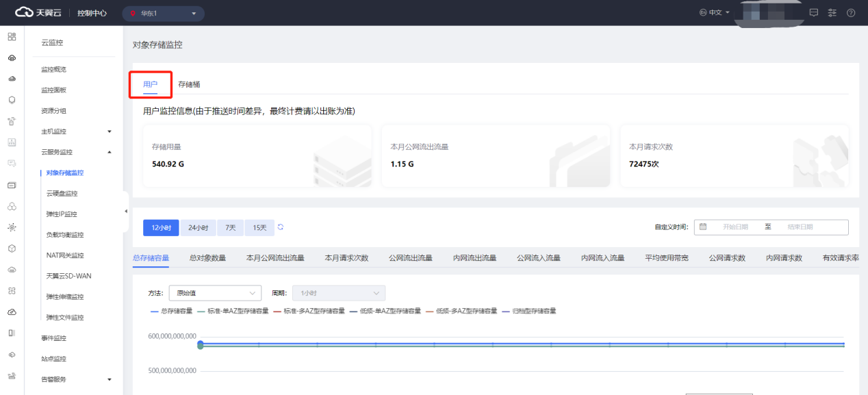Open the 方法 原始值 dropdown
This screenshot has width=868, height=395.
pyautogui.click(x=214, y=293)
